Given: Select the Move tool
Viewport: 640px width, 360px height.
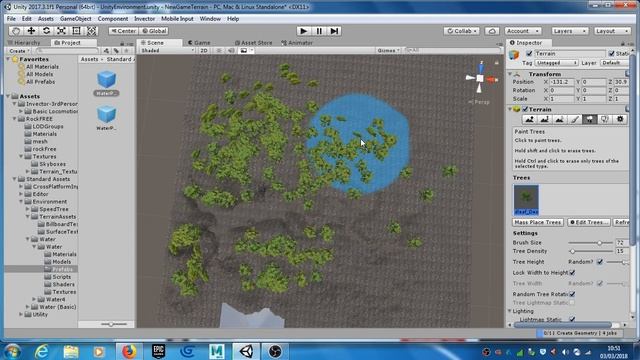Looking at the screenshot, I should click(31, 31).
